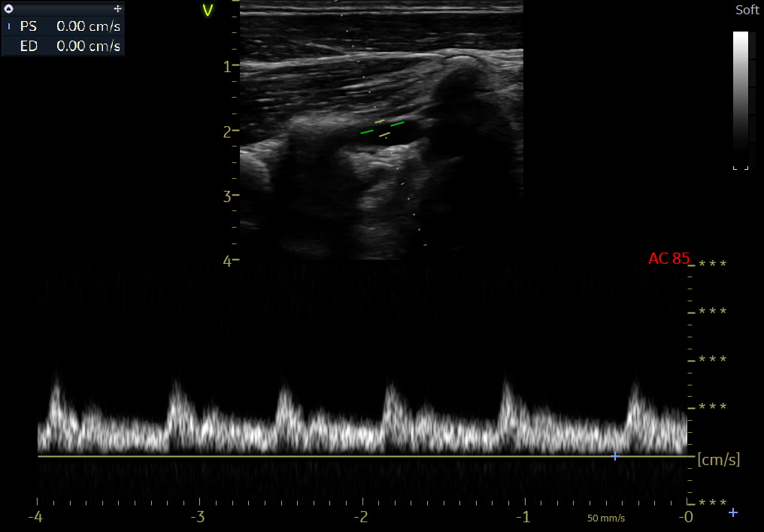Click the green V probe orientation marker

click(208, 11)
